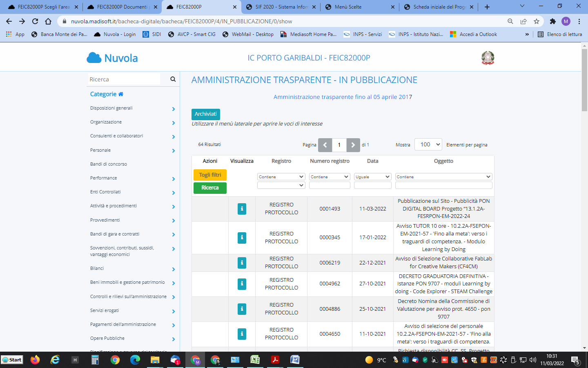The width and height of the screenshot is (588, 368).
Task: Expand the Disposizioni generali category
Action: pyautogui.click(x=174, y=109)
